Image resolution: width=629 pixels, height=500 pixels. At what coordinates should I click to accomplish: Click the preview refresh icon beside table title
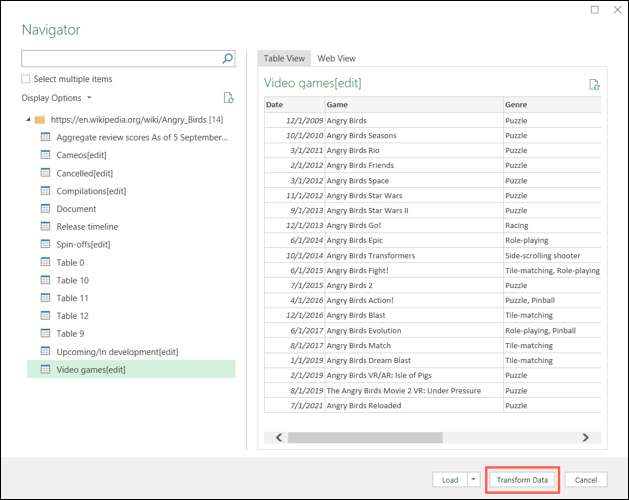point(594,85)
